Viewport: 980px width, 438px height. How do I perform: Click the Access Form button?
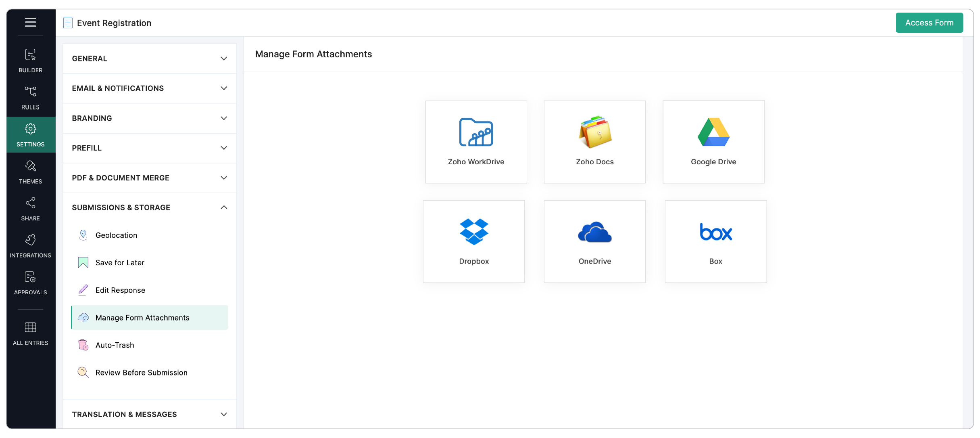(x=929, y=23)
